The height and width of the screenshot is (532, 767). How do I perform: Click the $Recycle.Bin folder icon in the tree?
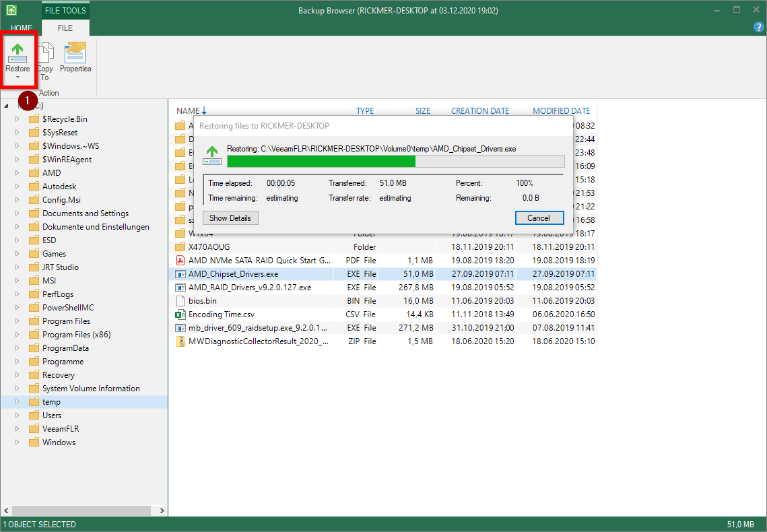(x=34, y=119)
